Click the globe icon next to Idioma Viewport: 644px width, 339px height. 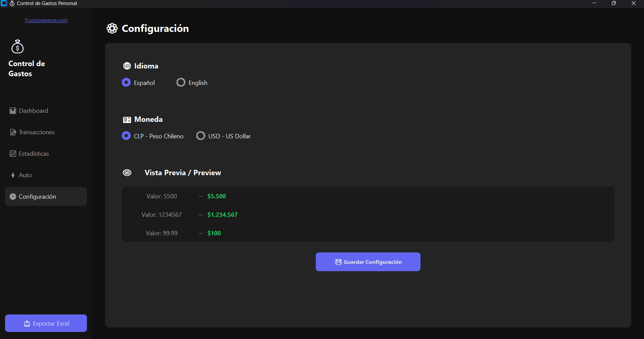tap(127, 66)
